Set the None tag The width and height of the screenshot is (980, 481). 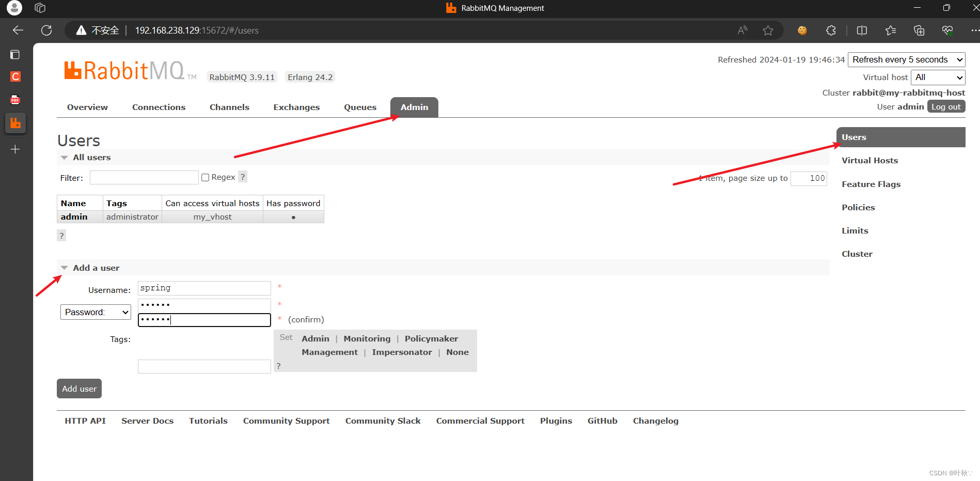tap(457, 352)
